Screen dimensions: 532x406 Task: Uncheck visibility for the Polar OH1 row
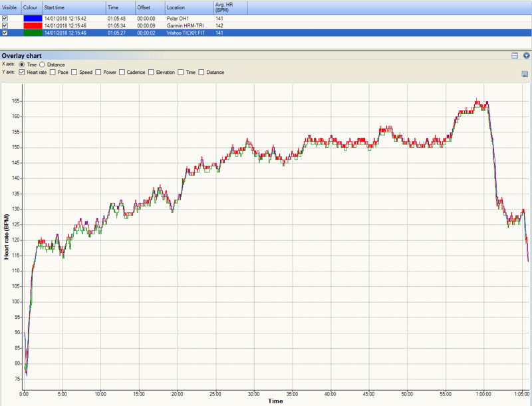click(x=5, y=19)
